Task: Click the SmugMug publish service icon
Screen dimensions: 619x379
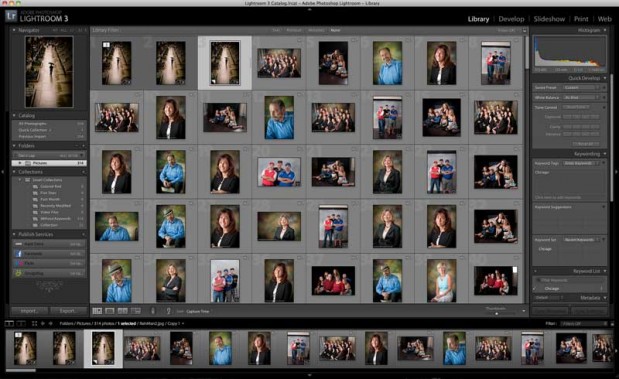Action: [18, 273]
